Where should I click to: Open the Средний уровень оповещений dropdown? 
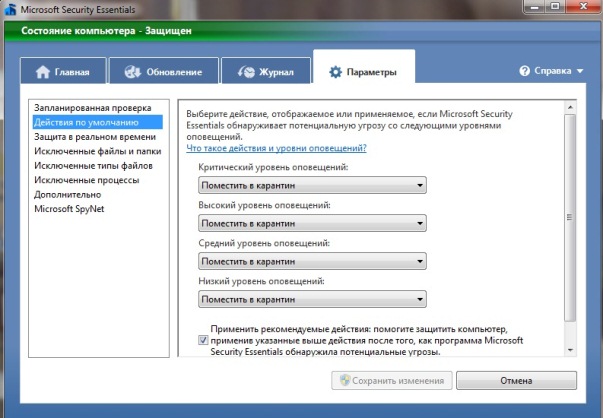click(x=312, y=261)
